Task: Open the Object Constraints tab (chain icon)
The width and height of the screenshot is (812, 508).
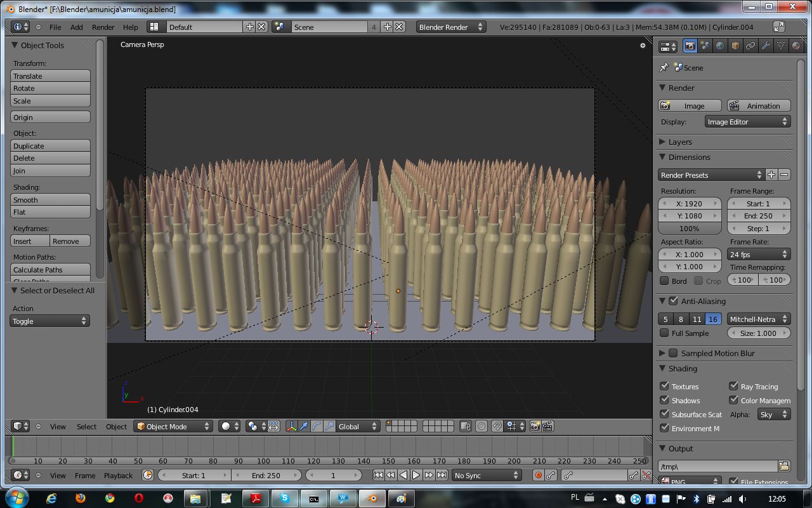Action: point(750,46)
